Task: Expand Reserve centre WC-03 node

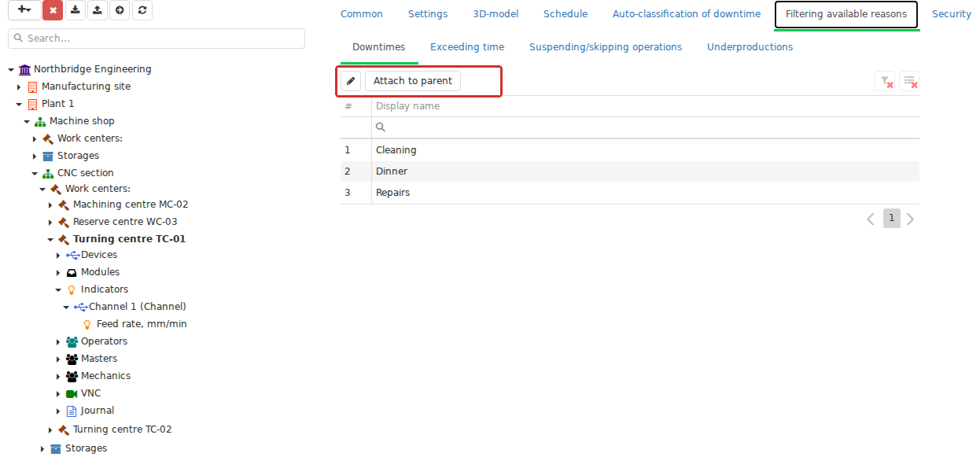Action: 50,222
